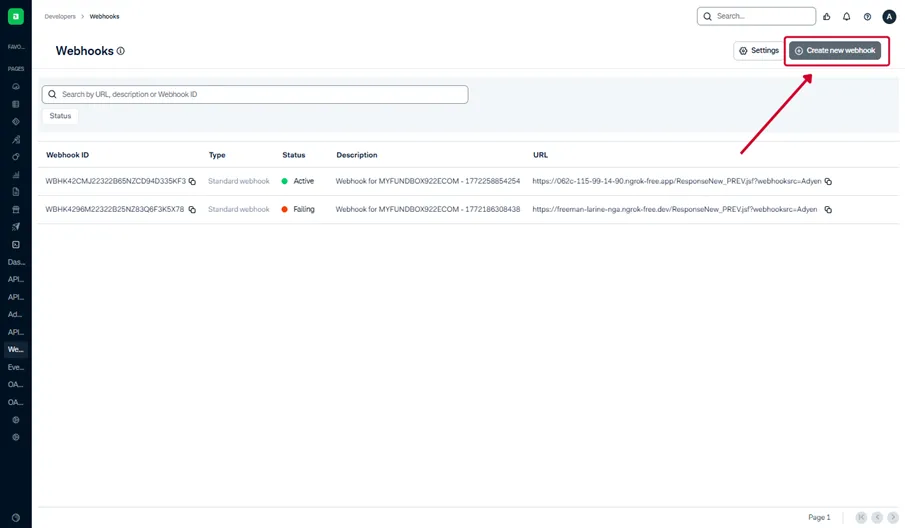The image size is (905, 528).
Task: Copy webhook ID WBHK42CMJ22322B65NZCD94D335KF3
Action: [192, 181]
